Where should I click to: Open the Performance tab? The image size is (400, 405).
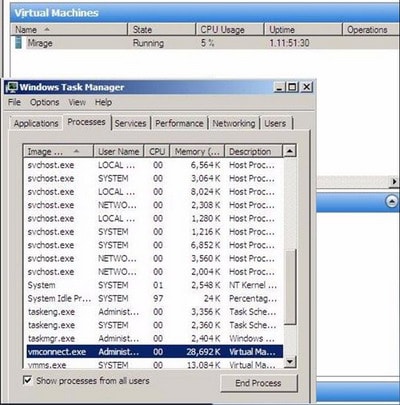point(179,123)
